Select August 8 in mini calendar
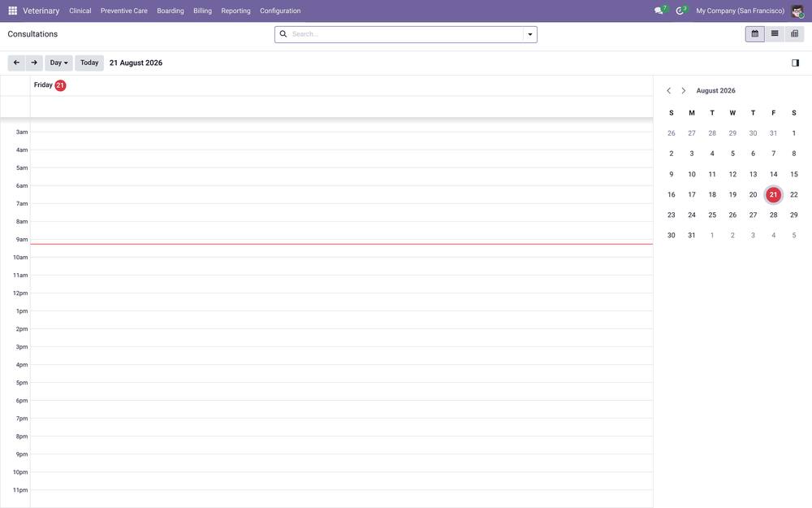Viewport: 812px width, 508px height. click(793, 154)
